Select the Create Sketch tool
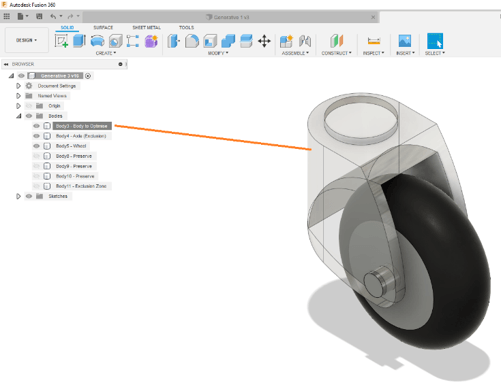This screenshot has height=389, width=501. click(x=61, y=41)
